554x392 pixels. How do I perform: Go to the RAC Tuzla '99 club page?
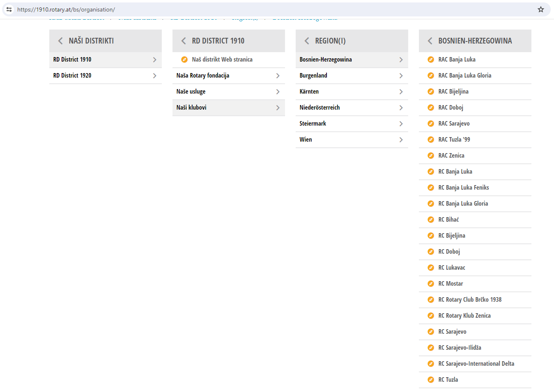(x=454, y=140)
